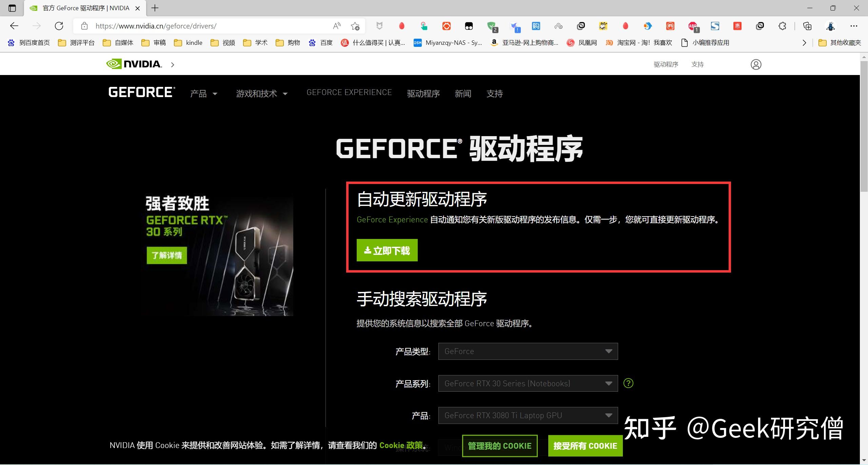Open the 产品类型 GeForce dropdown
868x465 pixels.
528,351
